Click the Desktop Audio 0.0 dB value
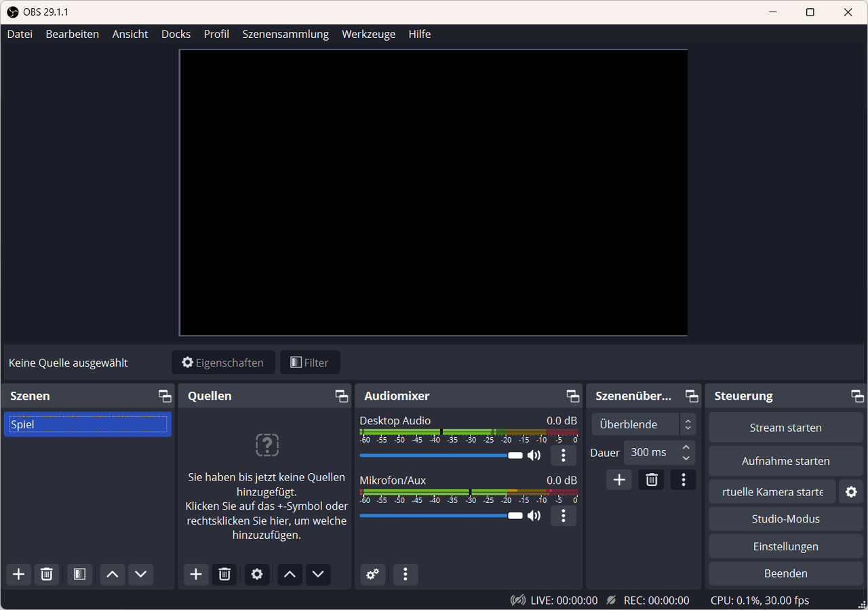The width and height of the screenshot is (868, 610). tap(561, 421)
